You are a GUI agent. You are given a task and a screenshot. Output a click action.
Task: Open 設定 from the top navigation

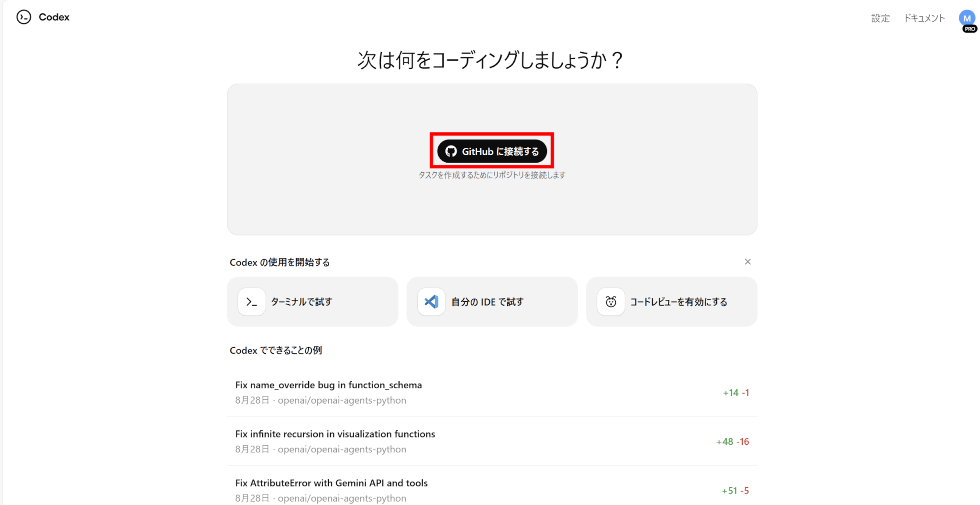point(880,18)
